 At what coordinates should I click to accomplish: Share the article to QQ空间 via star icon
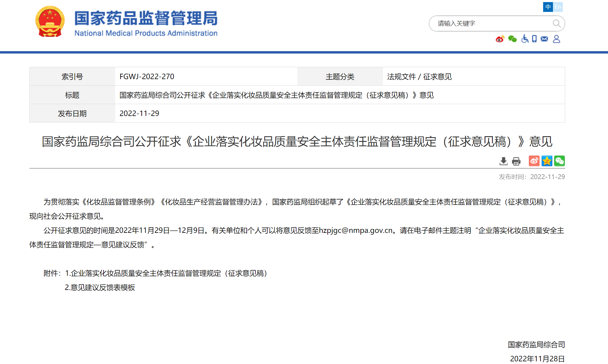tap(547, 161)
